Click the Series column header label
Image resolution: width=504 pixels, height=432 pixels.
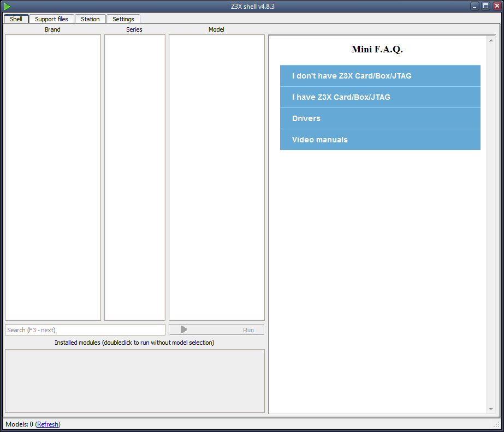point(134,29)
